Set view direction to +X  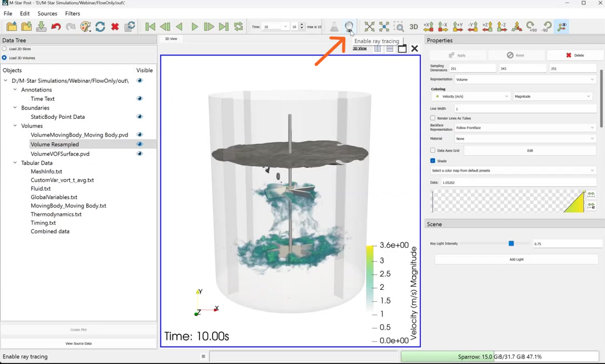point(428,27)
